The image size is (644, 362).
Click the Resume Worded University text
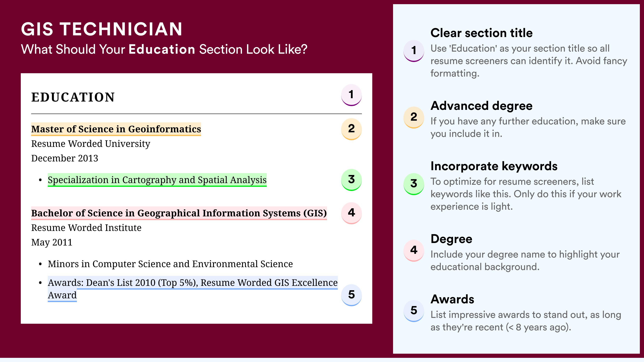pos(91,144)
